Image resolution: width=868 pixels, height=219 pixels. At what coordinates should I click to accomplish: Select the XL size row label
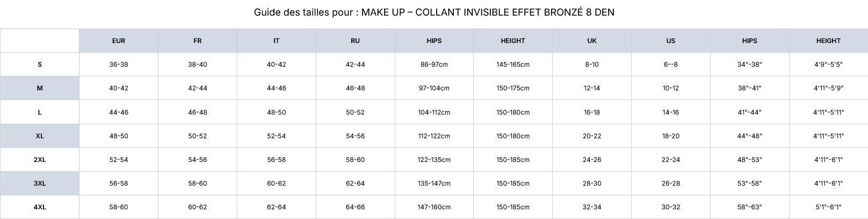[x=40, y=136]
